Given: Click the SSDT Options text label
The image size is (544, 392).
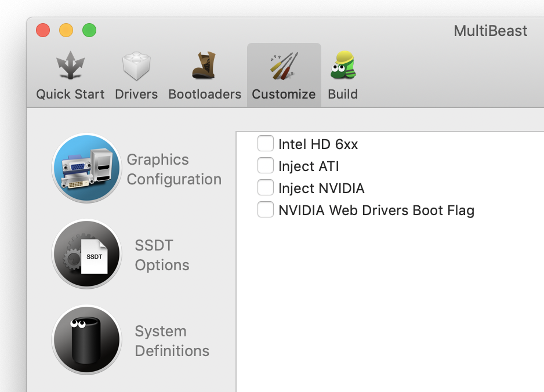Looking at the screenshot, I should pyautogui.click(x=162, y=255).
